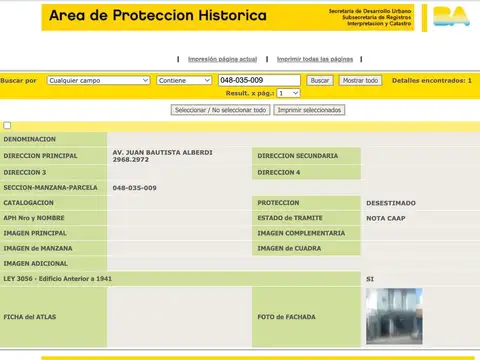Click the 'IMAGEN PRINCIPAL' label

point(35,233)
